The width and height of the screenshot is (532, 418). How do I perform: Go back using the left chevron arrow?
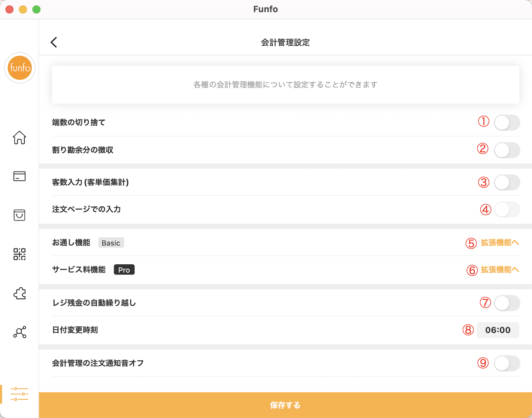tap(54, 42)
